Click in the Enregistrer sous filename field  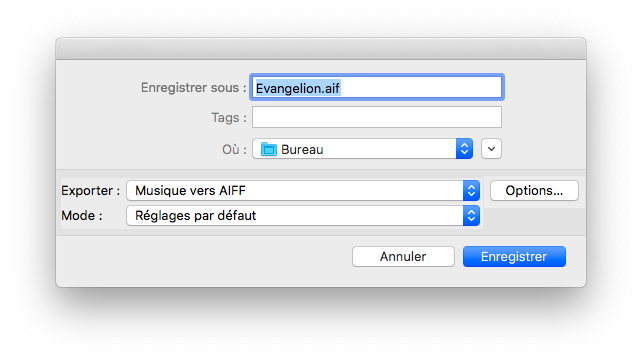377,87
